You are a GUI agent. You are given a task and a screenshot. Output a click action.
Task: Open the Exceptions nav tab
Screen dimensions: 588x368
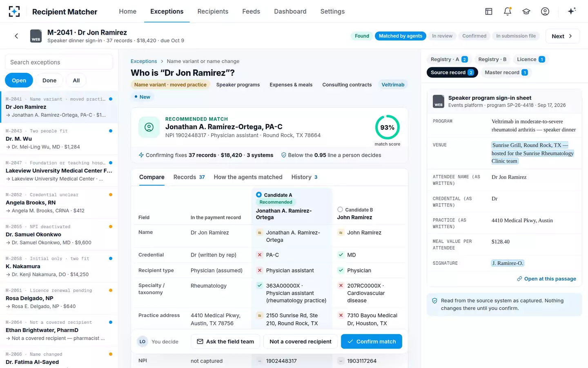tap(167, 11)
